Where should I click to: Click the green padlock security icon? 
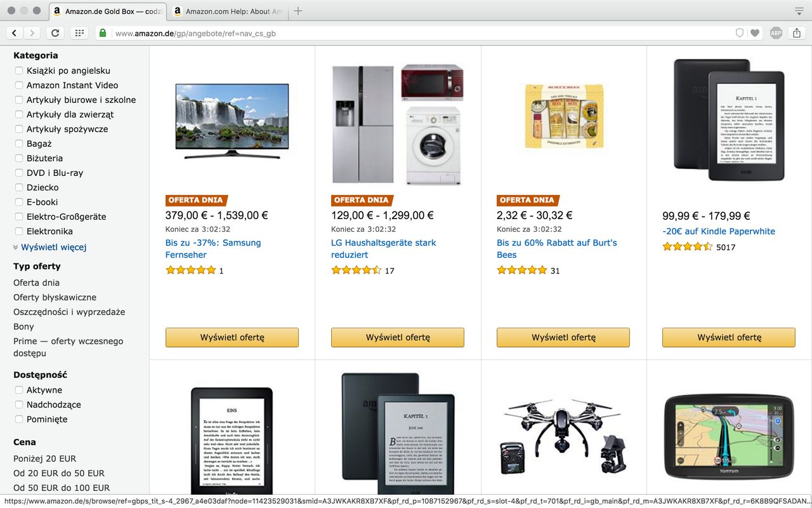tap(102, 33)
